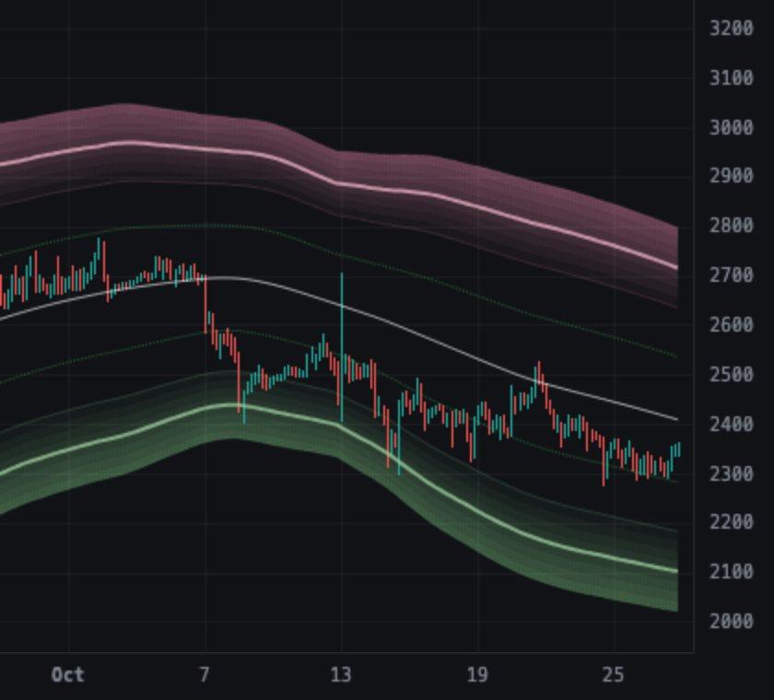Click the 2700 price axis label
The width and height of the screenshot is (774, 700).
[731, 274]
